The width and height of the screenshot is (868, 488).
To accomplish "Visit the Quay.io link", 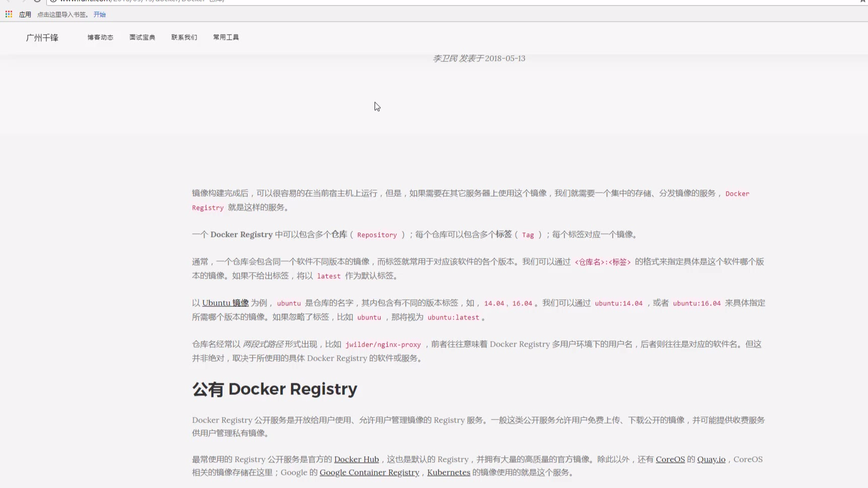I will tap(711, 459).
